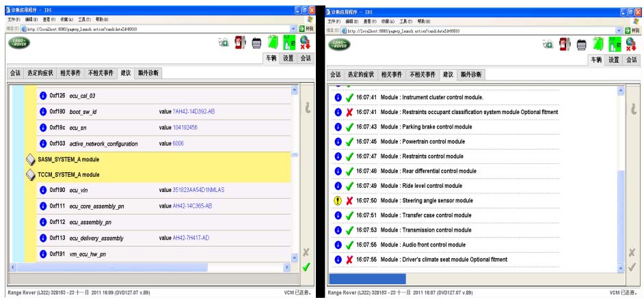Screen dimensions: 644x304
Task: Select 不相关事件 tab in right window
Action: pyautogui.click(x=422, y=74)
